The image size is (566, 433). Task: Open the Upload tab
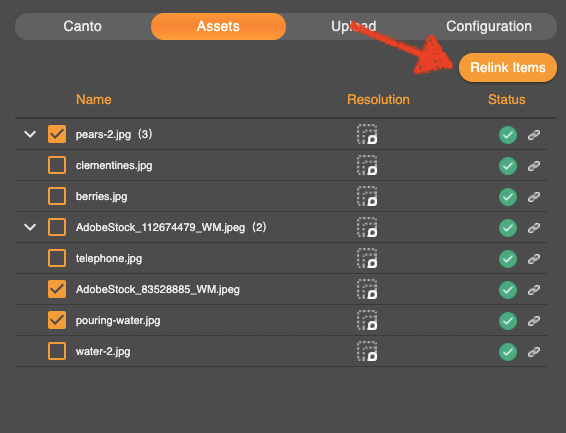354,26
